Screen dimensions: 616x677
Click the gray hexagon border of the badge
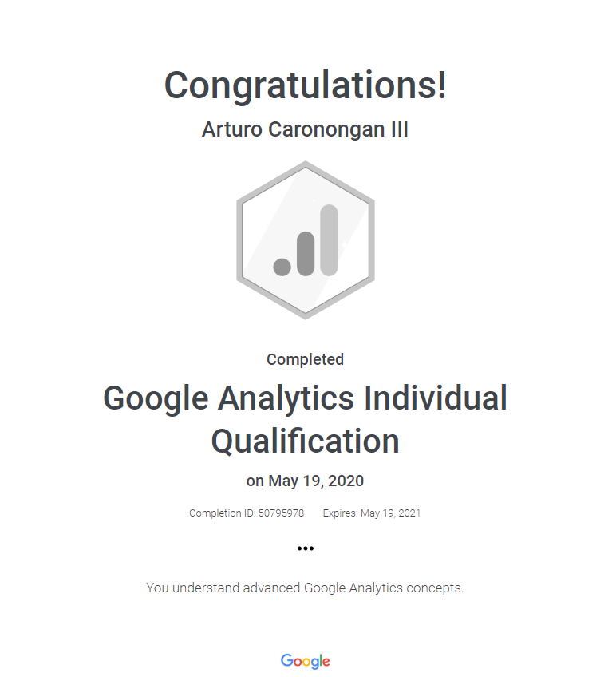[239, 240]
